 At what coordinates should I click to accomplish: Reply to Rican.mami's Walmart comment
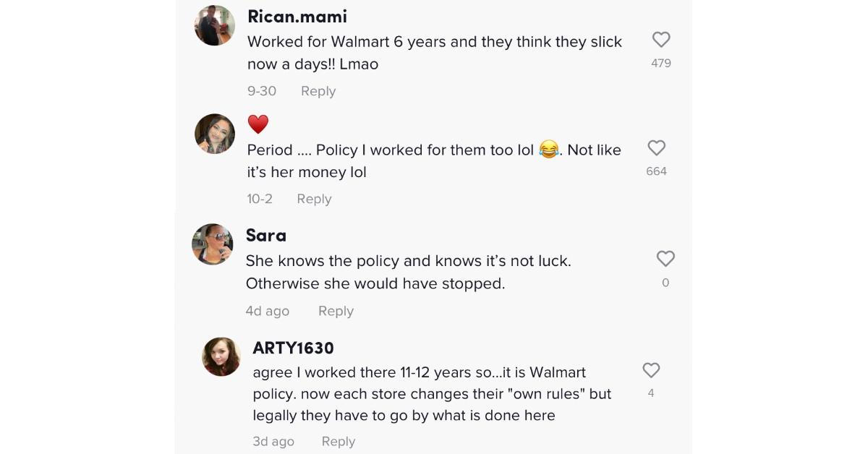click(x=318, y=91)
